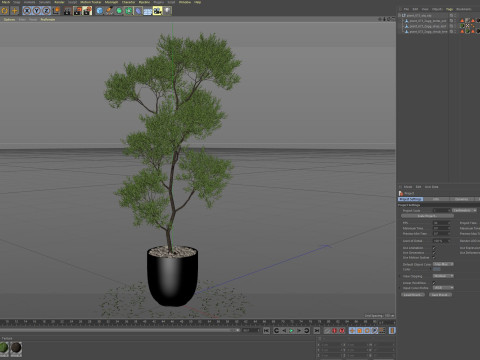This screenshot has width=480, height=360.
Task: Click the record keyframe button
Action: pos(334,330)
